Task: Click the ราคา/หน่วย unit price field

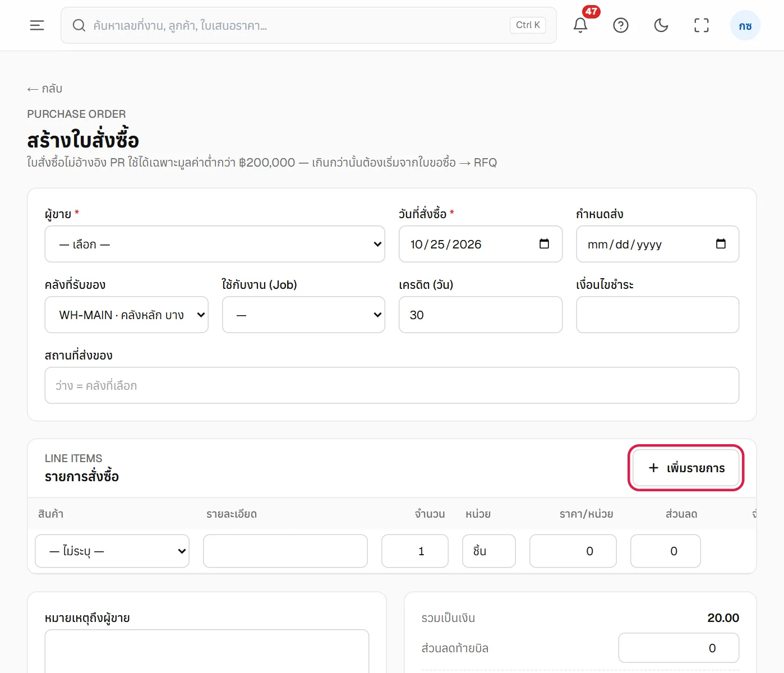Action: coord(573,551)
